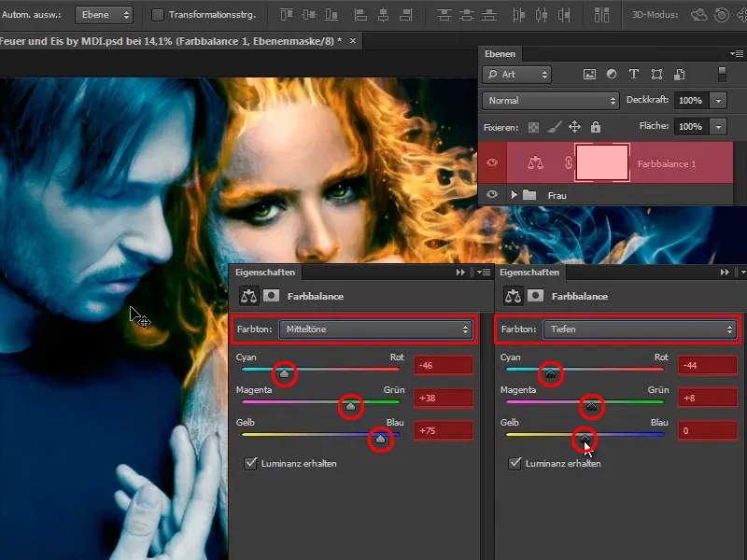Open the Ebenen panel flyout menu
Viewport: 747px width, 560px height.
[x=737, y=53]
